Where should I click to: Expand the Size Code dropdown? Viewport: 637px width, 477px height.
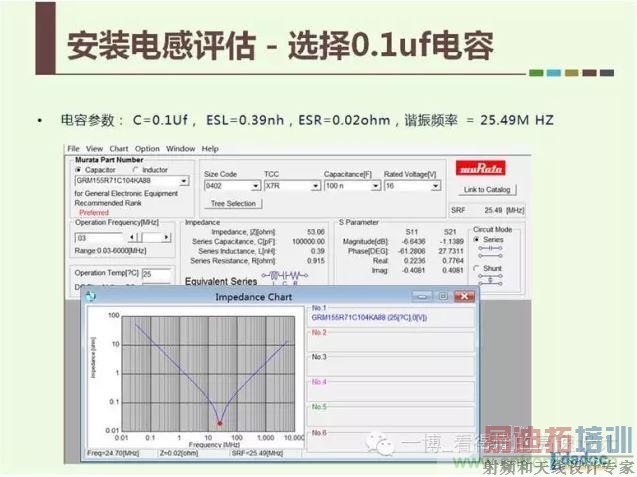point(255,186)
